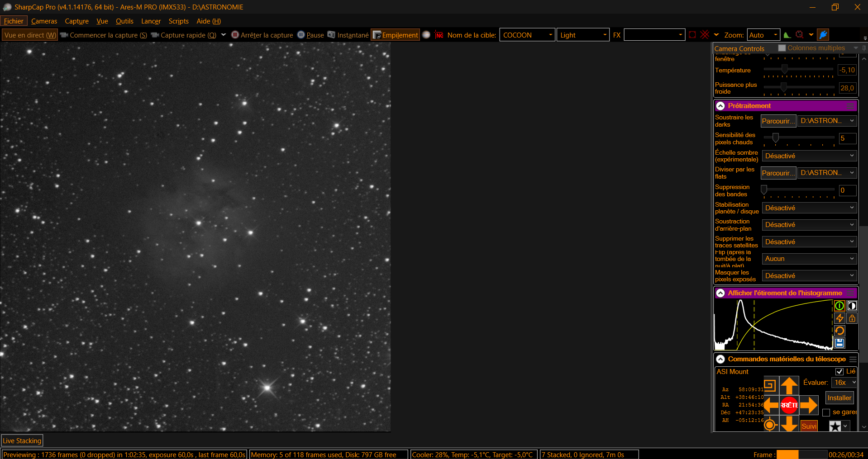Slew the mount up with arrow
Image resolution: width=868 pixels, height=459 pixels.
click(789, 385)
